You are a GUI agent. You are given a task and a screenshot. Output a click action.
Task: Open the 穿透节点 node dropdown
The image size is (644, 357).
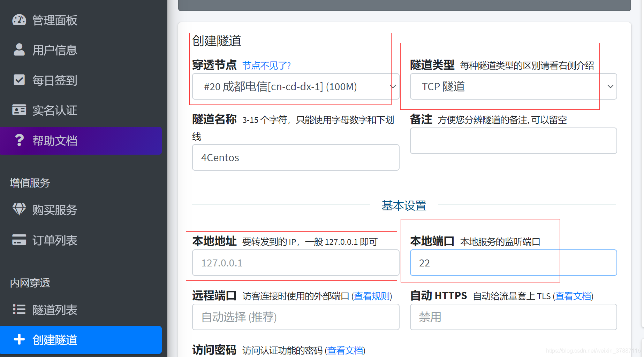click(296, 86)
